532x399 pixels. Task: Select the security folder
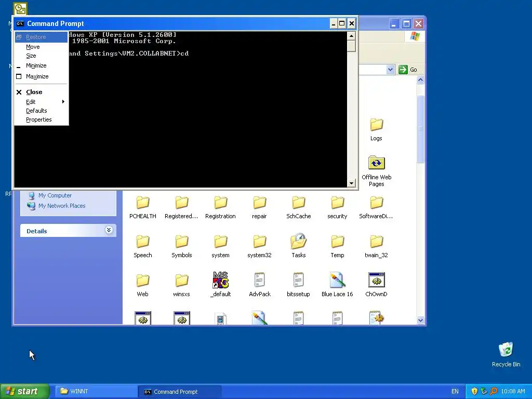pos(337,208)
